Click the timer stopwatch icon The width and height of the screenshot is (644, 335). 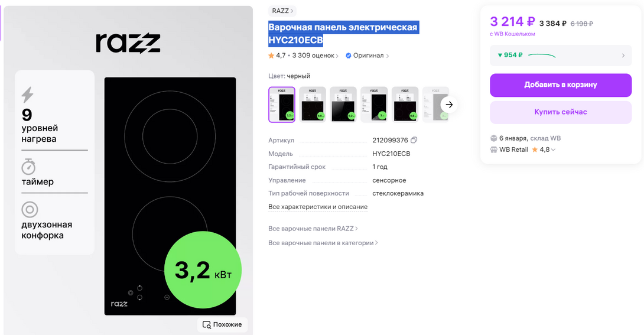coord(28,166)
